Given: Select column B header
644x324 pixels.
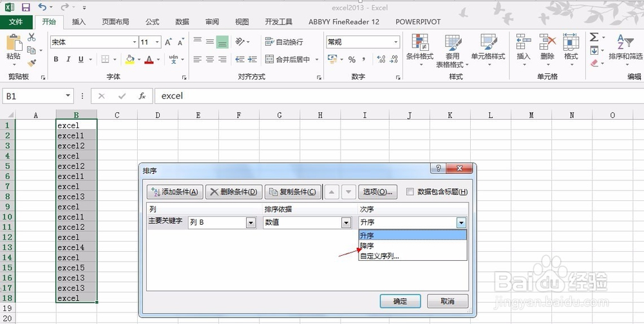Looking at the screenshot, I should (x=77, y=115).
